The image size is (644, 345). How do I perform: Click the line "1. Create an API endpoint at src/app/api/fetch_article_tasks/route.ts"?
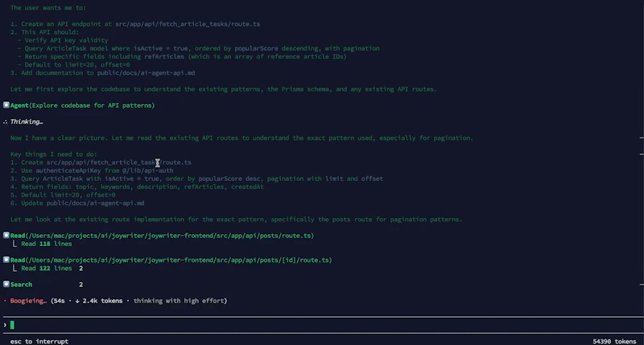tap(135, 24)
